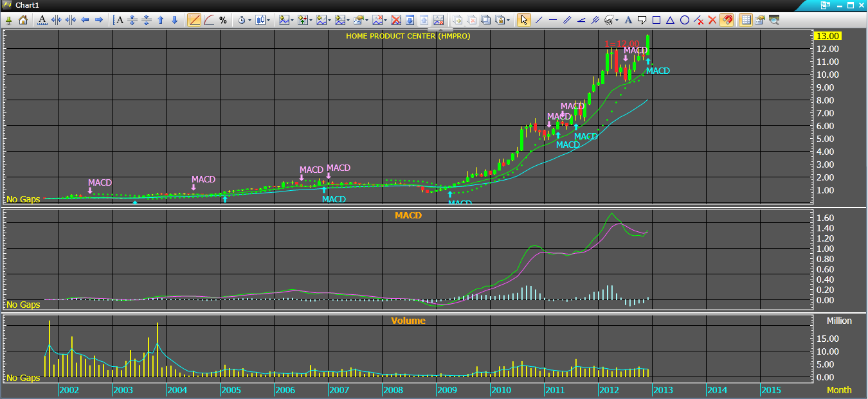Select the trend line drawing tool
Image resolution: width=868 pixels, height=399 pixels.
(538, 20)
